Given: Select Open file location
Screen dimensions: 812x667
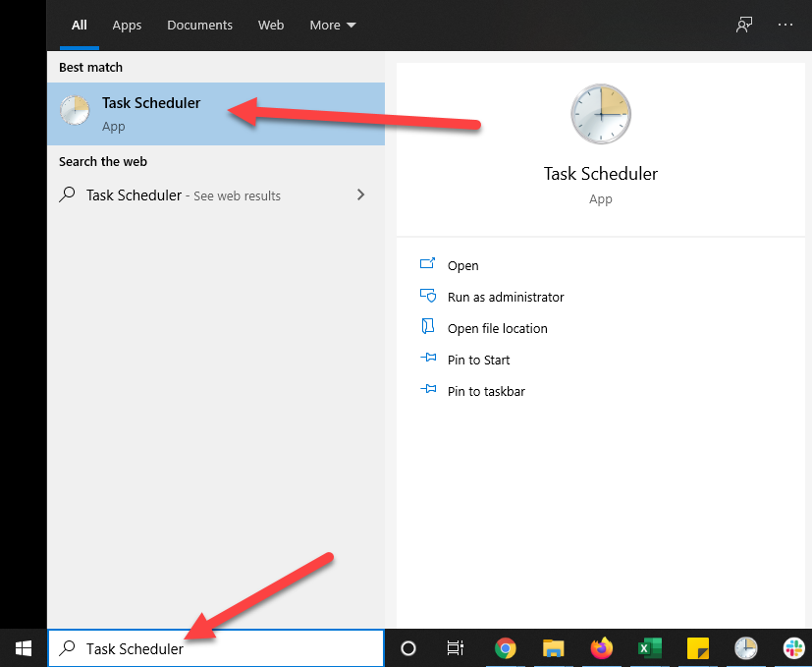Looking at the screenshot, I should [497, 328].
